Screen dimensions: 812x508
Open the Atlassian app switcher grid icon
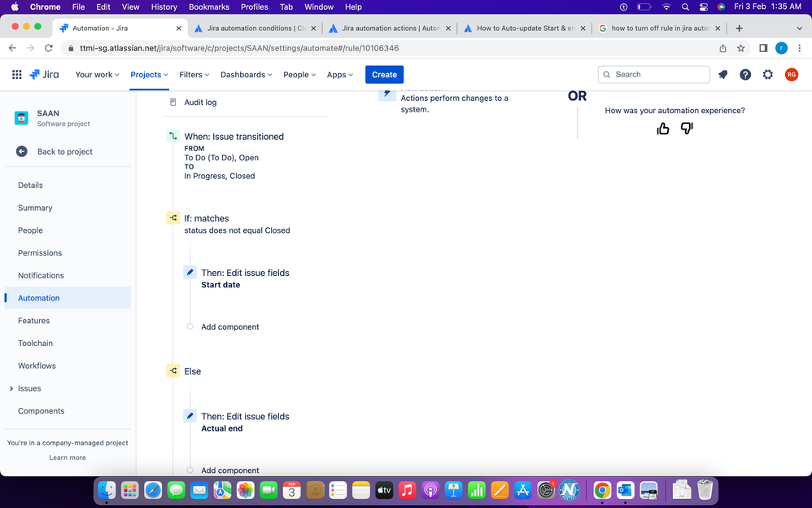(16, 74)
